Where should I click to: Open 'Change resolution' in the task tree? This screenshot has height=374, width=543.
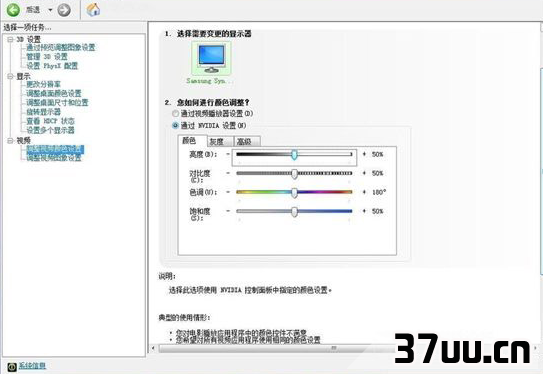(x=44, y=84)
